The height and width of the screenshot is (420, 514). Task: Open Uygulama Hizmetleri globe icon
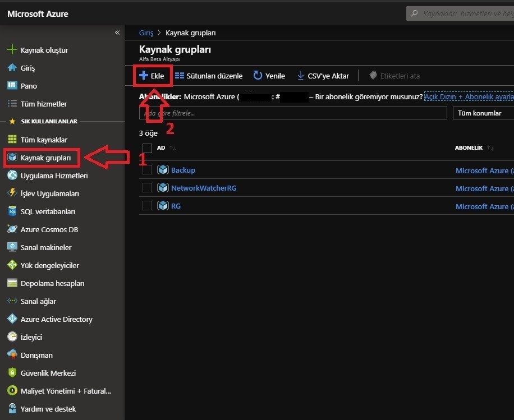[x=12, y=176]
